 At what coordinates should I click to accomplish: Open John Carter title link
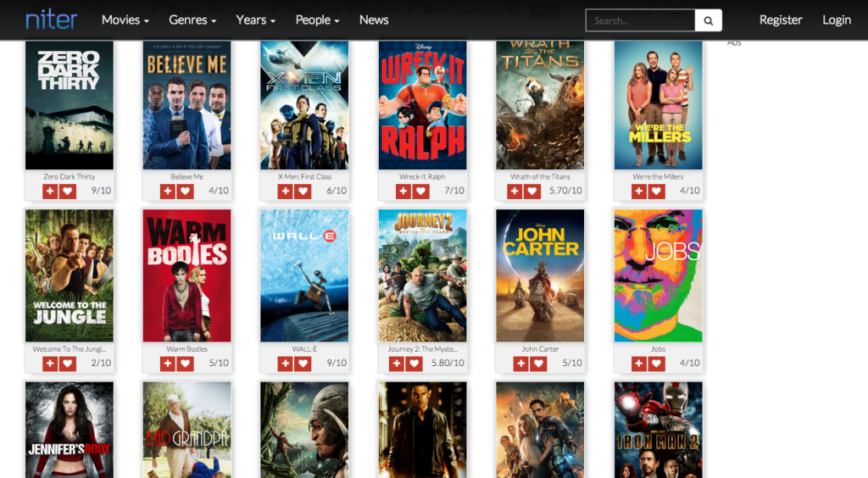(x=540, y=350)
